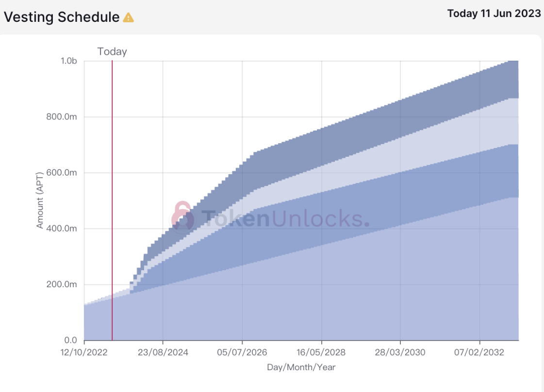The width and height of the screenshot is (544, 392).
Task: Click the red Today vertical line marker
Action: (x=112, y=200)
